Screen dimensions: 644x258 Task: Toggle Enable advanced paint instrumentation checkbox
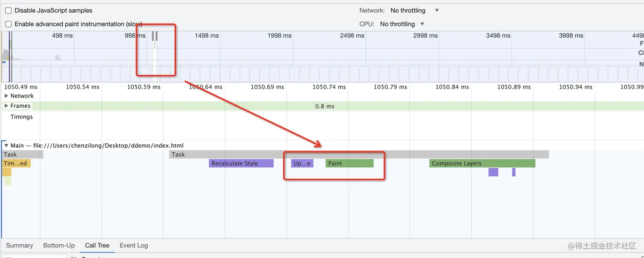(x=8, y=24)
